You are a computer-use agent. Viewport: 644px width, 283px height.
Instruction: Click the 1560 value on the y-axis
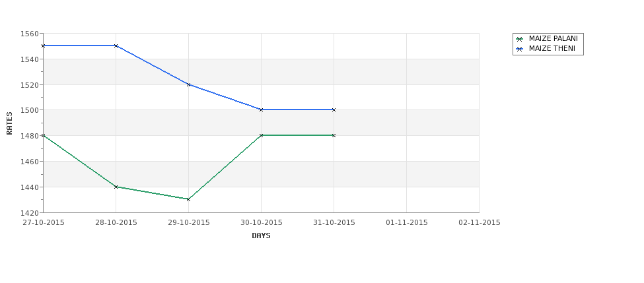point(30,34)
